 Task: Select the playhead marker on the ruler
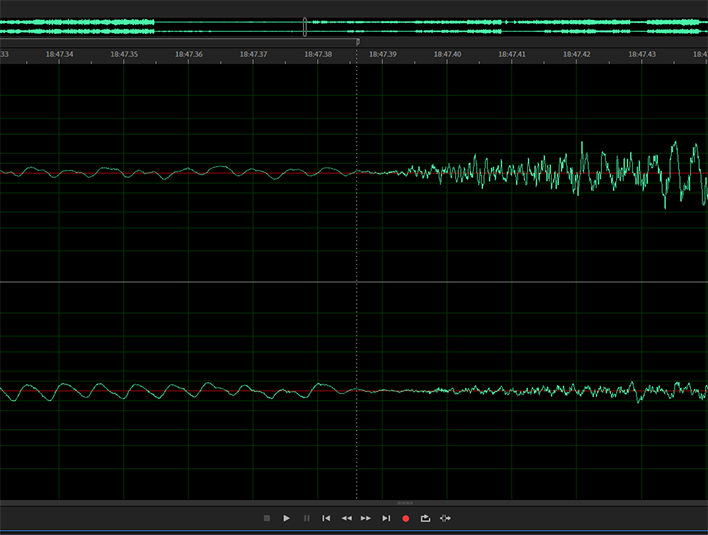click(357, 43)
